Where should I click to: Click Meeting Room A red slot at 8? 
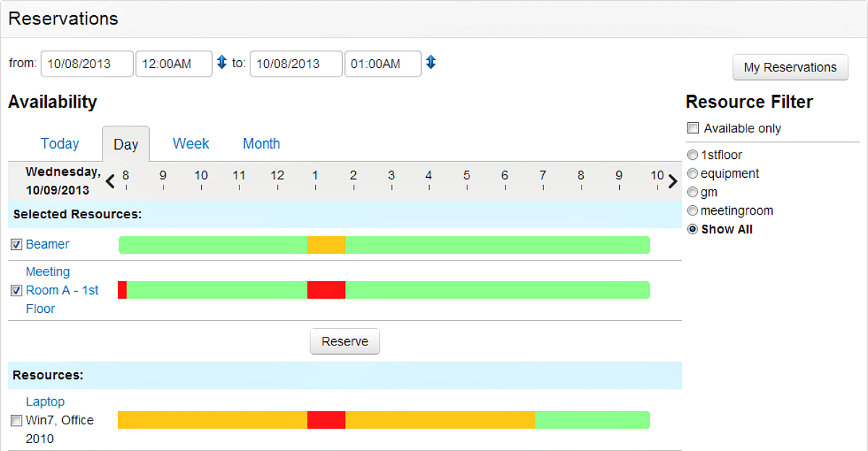point(122,291)
